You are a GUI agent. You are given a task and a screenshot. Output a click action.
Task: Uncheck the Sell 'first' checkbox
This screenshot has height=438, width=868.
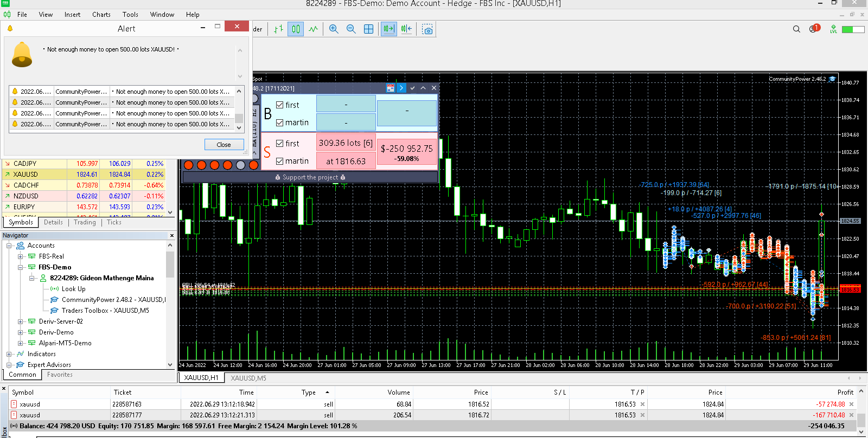(280, 144)
